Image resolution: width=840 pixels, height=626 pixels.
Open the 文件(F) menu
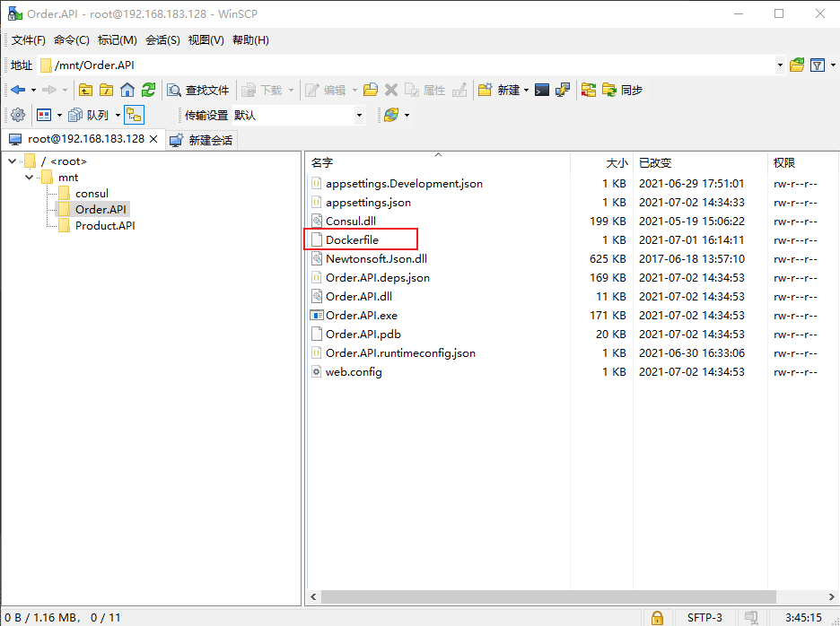[29, 40]
